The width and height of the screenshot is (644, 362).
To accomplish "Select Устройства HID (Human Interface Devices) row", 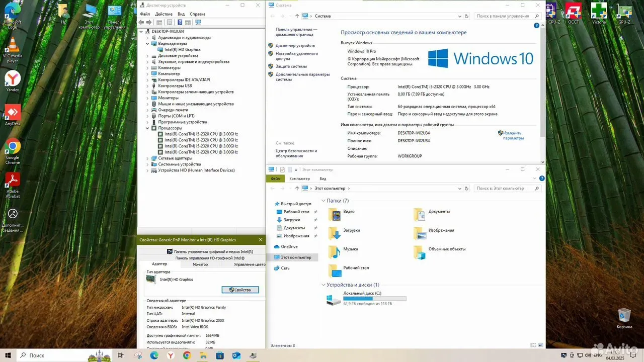I will [196, 170].
